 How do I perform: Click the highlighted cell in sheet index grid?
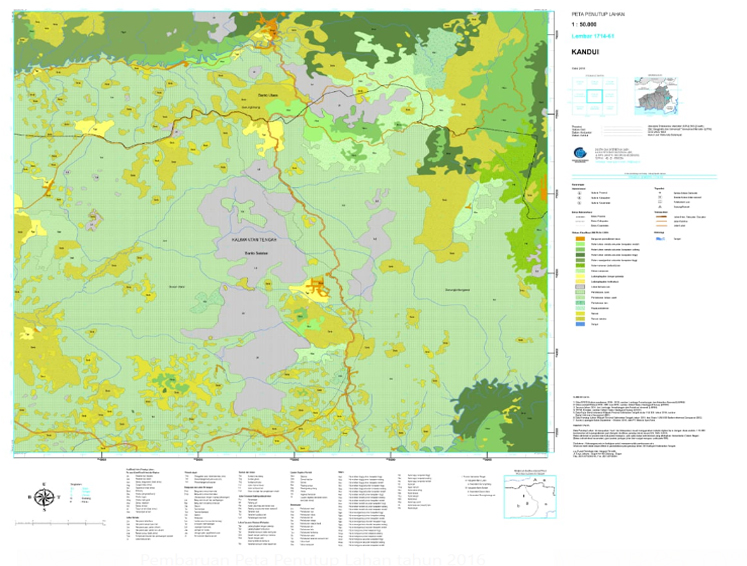pyautogui.click(x=595, y=97)
